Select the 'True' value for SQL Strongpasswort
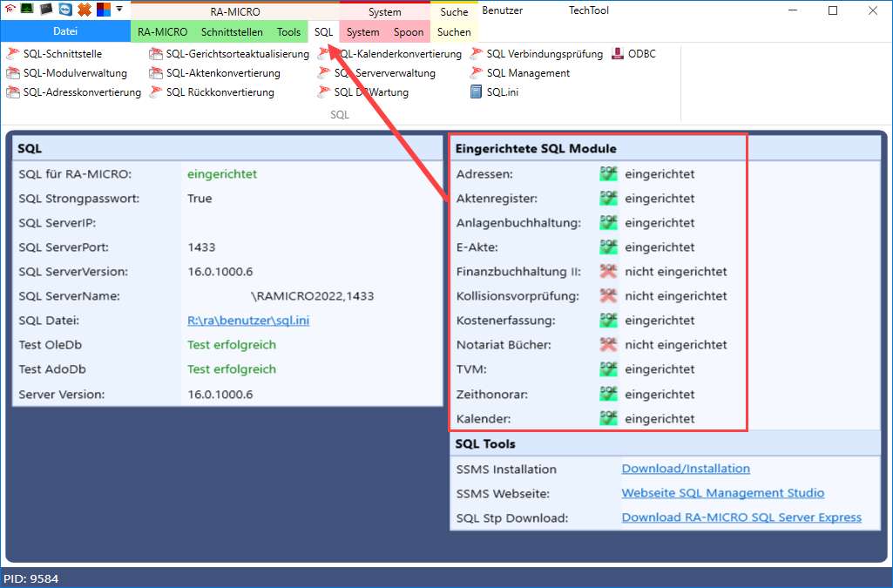This screenshot has width=893, height=588. click(x=200, y=198)
